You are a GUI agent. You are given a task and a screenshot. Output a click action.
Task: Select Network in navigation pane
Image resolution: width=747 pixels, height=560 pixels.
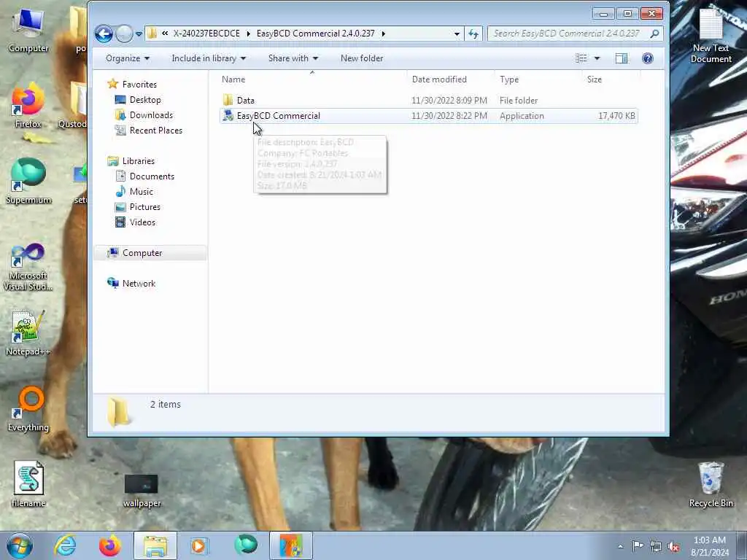click(139, 284)
